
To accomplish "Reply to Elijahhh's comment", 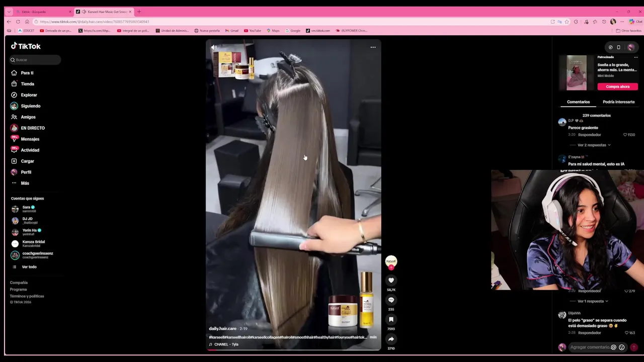I will pos(589,333).
